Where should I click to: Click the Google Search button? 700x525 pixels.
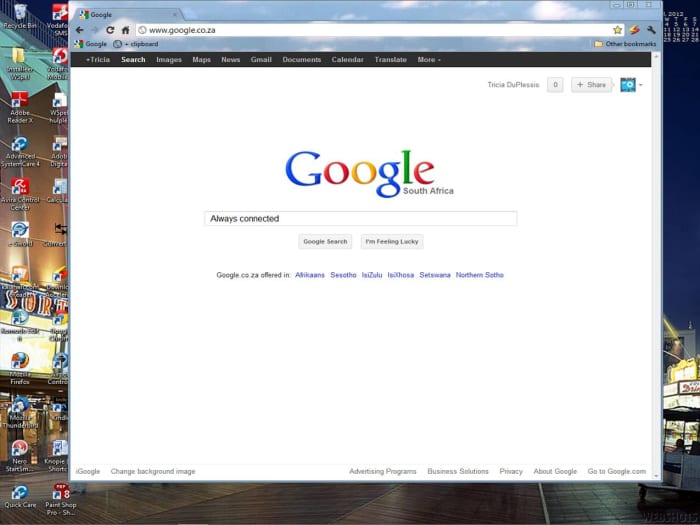pos(325,242)
